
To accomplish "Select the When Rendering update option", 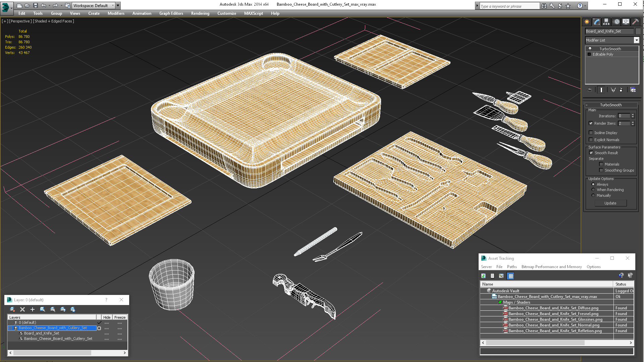I will (x=593, y=190).
